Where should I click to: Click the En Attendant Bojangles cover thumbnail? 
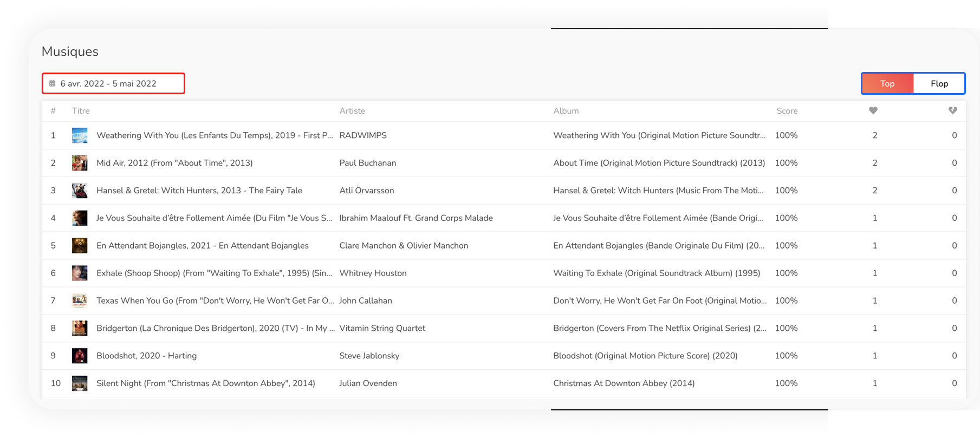pos(80,246)
